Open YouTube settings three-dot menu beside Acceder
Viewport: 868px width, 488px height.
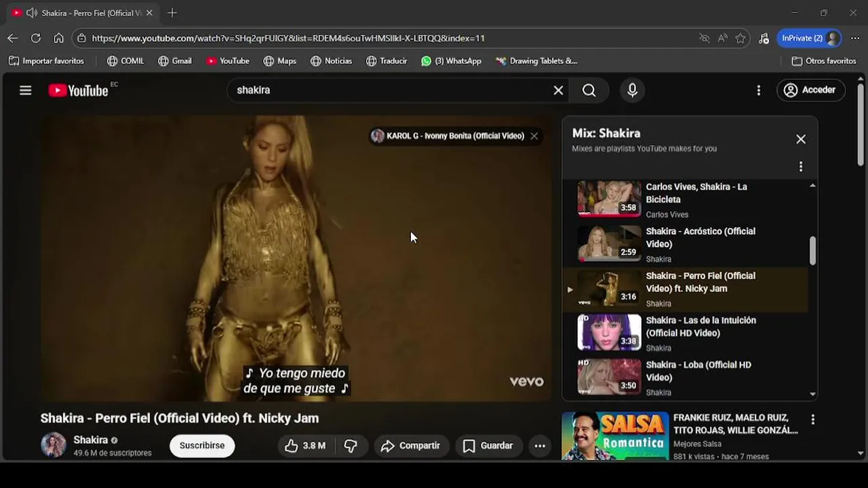click(x=758, y=90)
